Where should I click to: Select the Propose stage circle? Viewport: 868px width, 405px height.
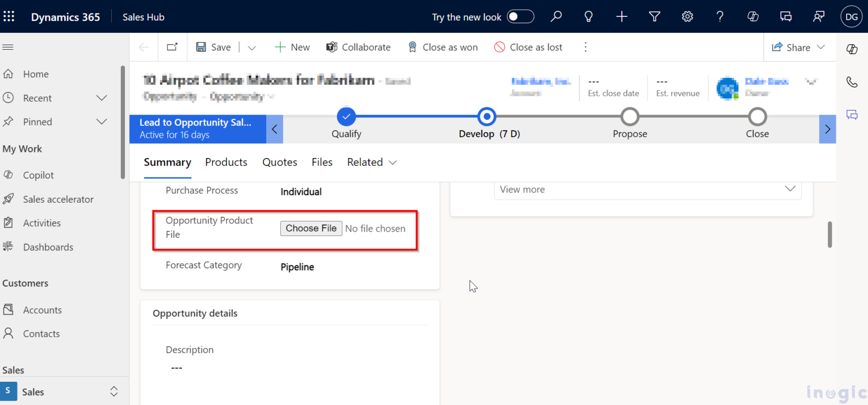(630, 117)
